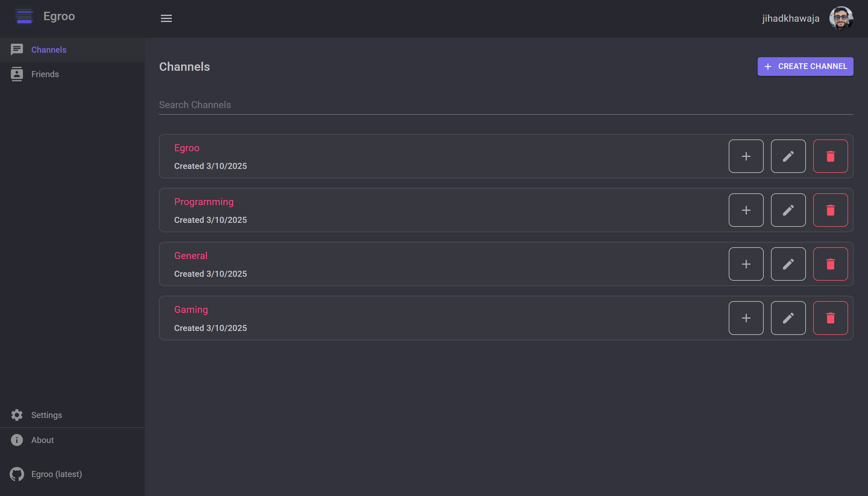Image resolution: width=868 pixels, height=496 pixels.
Task: Edit the Programming channel
Action: pos(788,210)
